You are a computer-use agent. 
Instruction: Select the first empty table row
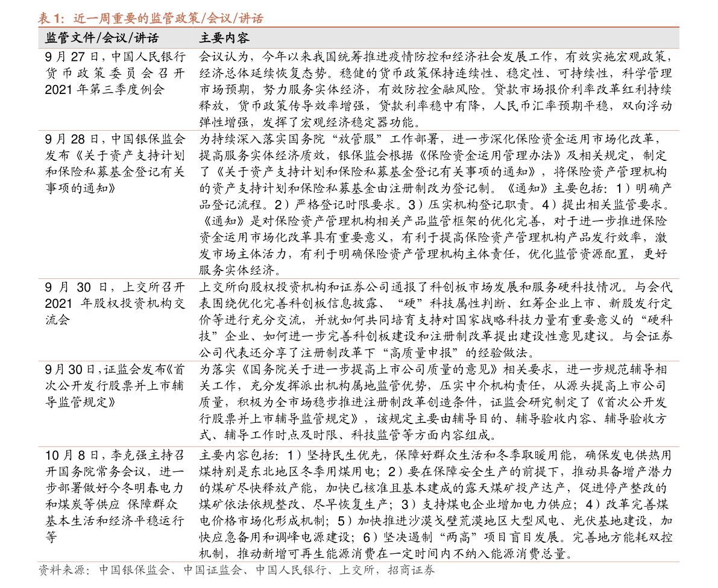click(x=359, y=89)
